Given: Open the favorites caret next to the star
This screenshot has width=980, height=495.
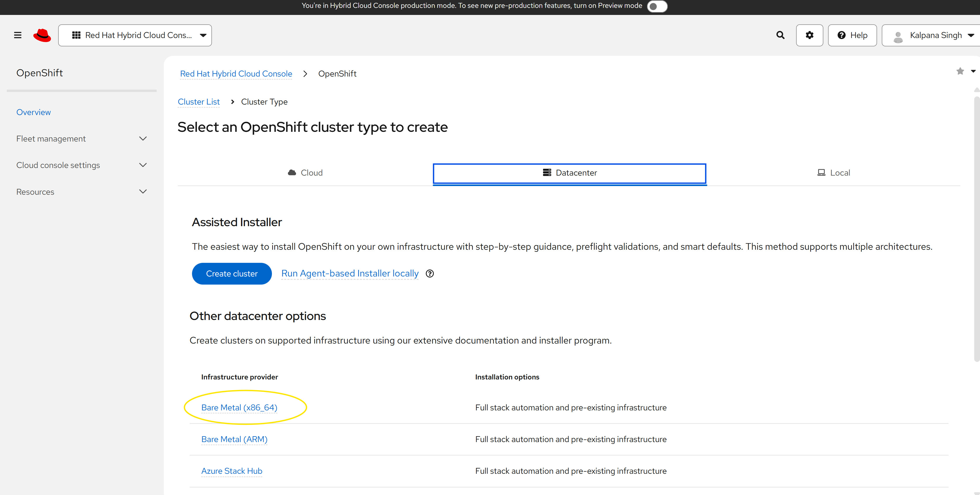Looking at the screenshot, I should pyautogui.click(x=973, y=71).
